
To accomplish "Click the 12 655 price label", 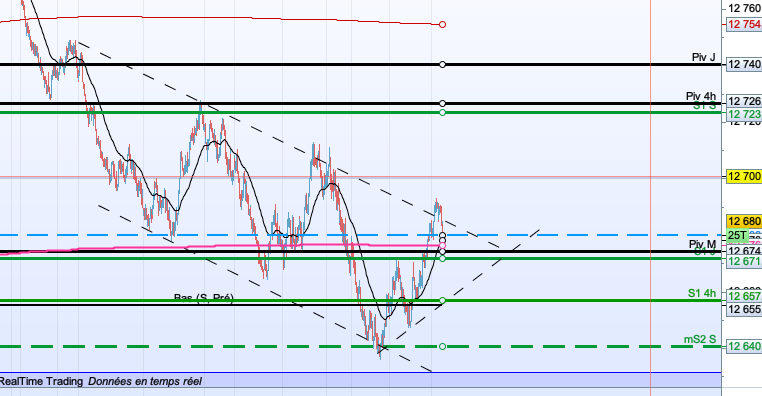I will point(744,309).
